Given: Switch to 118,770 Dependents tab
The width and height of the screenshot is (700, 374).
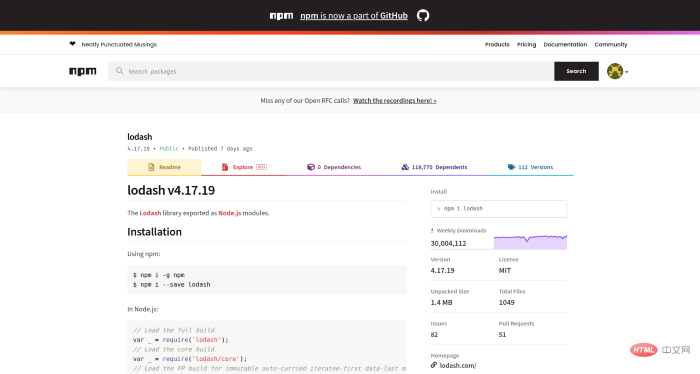Looking at the screenshot, I should 434,167.
